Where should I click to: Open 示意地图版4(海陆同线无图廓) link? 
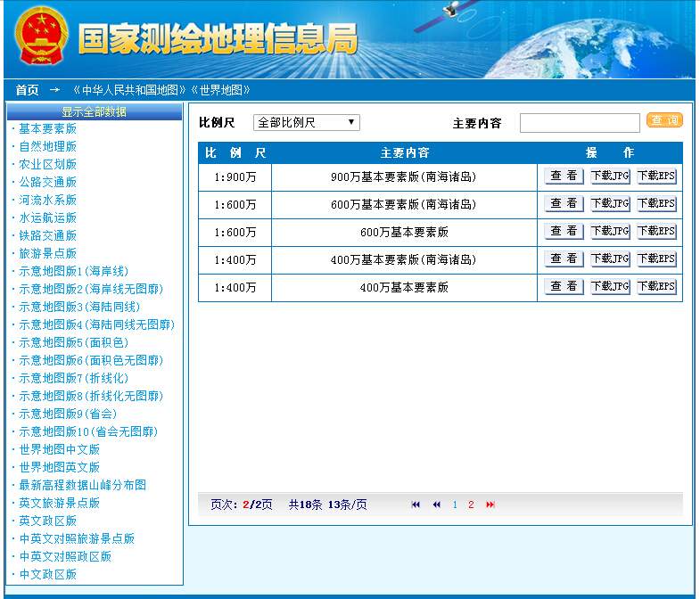(x=97, y=325)
